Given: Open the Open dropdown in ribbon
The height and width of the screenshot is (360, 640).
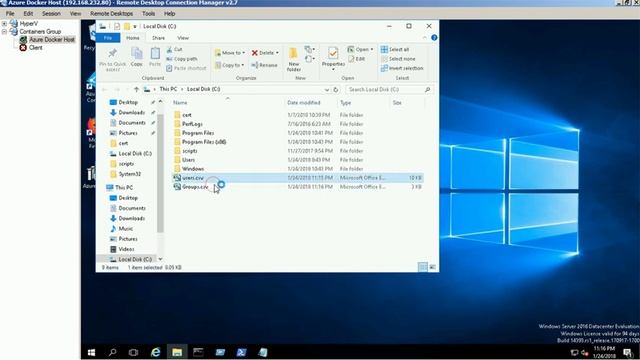Looking at the screenshot, I should [x=360, y=49].
